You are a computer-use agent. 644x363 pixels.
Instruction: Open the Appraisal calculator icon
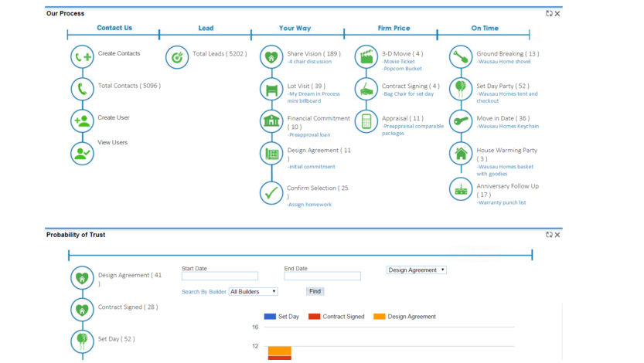(366, 121)
